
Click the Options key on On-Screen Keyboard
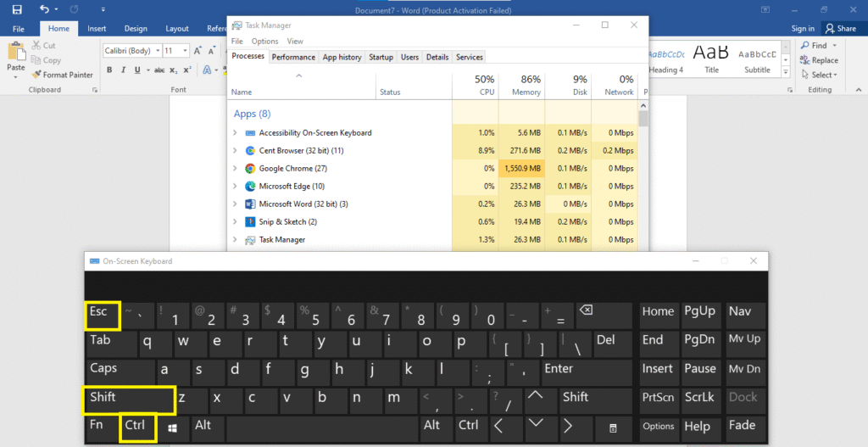coord(659,428)
